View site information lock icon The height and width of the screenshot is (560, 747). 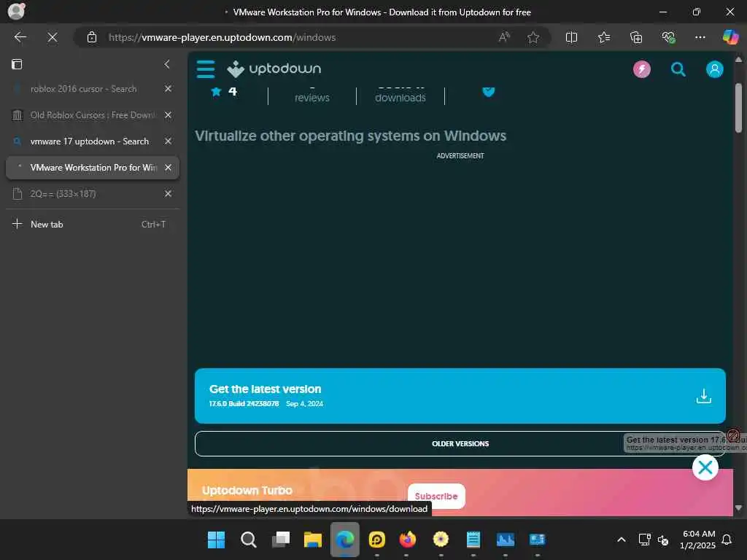(92, 37)
